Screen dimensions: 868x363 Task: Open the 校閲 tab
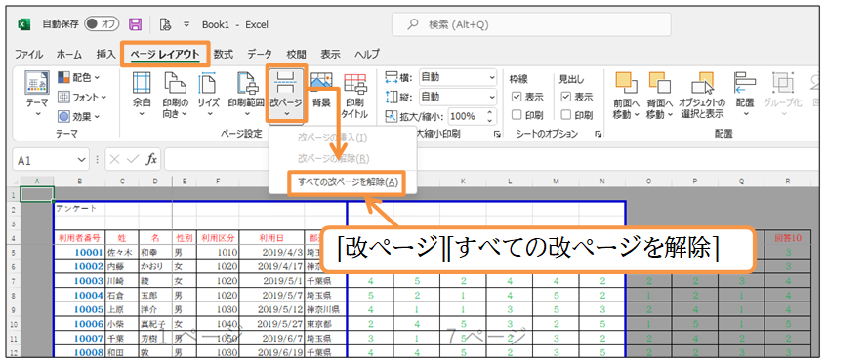[296, 55]
